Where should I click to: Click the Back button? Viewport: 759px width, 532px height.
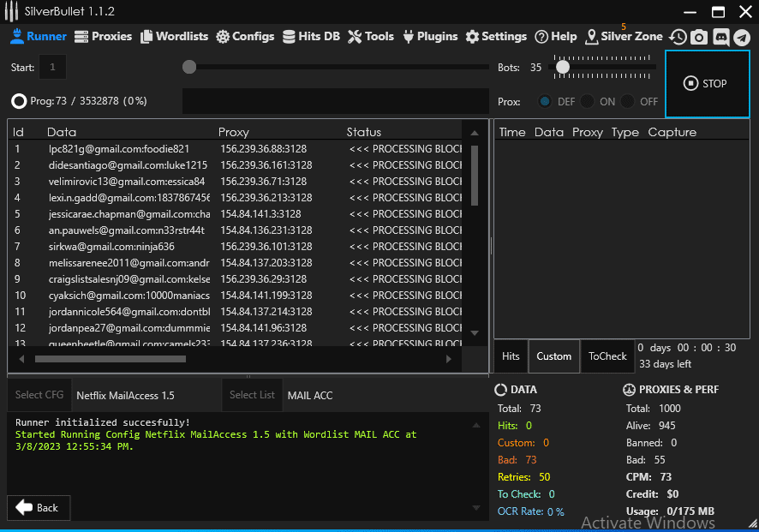[x=39, y=507]
